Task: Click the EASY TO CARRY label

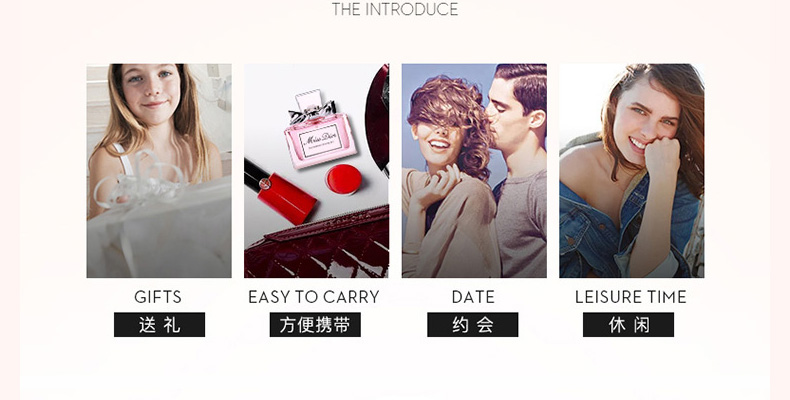Action: pyautogui.click(x=314, y=297)
